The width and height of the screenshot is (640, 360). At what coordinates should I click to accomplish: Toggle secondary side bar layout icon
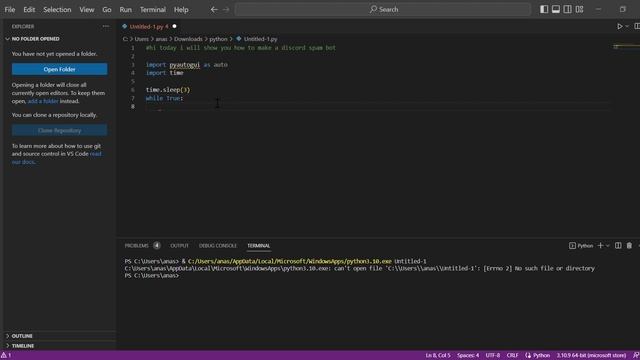[x=567, y=9]
